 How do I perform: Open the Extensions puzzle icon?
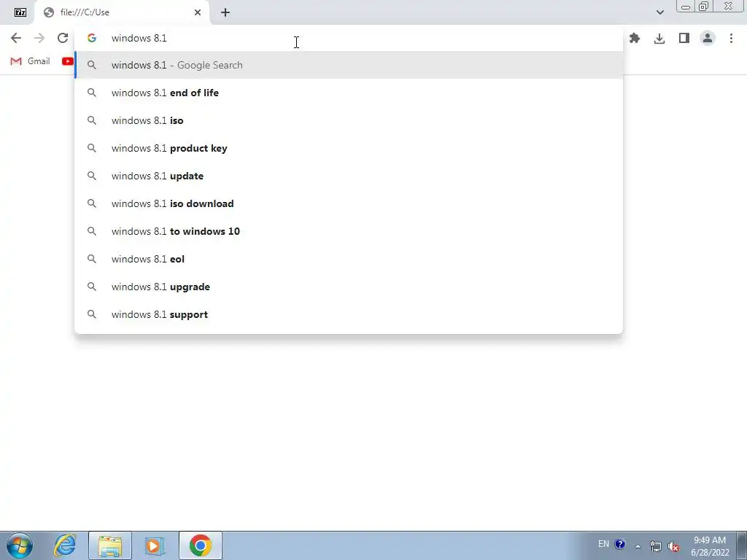[x=635, y=38]
